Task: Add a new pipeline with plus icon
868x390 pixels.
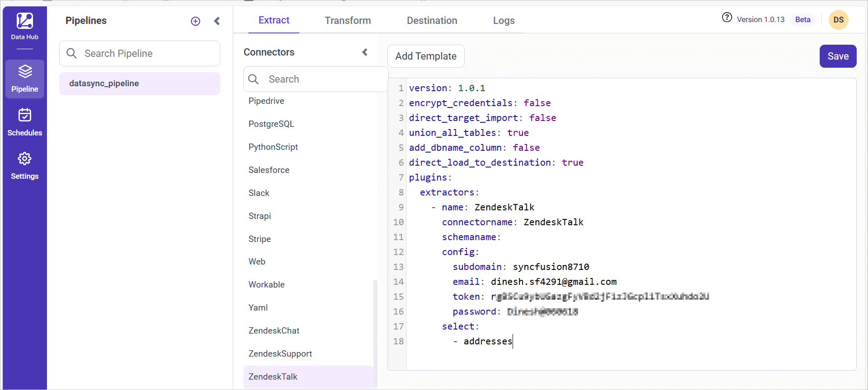Action: point(196,21)
